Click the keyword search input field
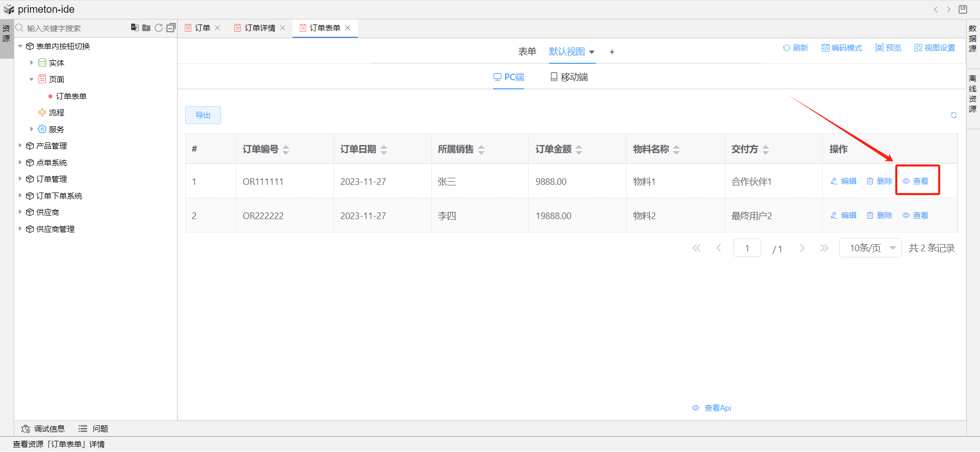This screenshot has width=980, height=452. 71,28
